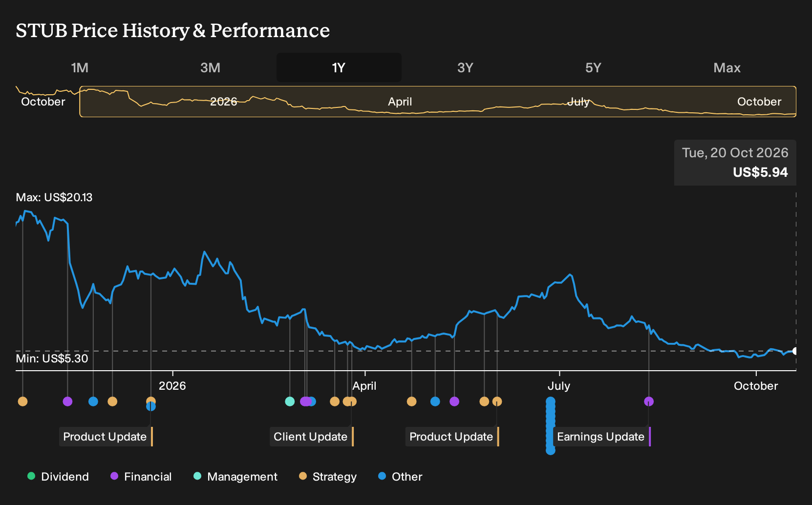Click the white end point on price line
The height and width of the screenshot is (505, 812).
tap(795, 351)
